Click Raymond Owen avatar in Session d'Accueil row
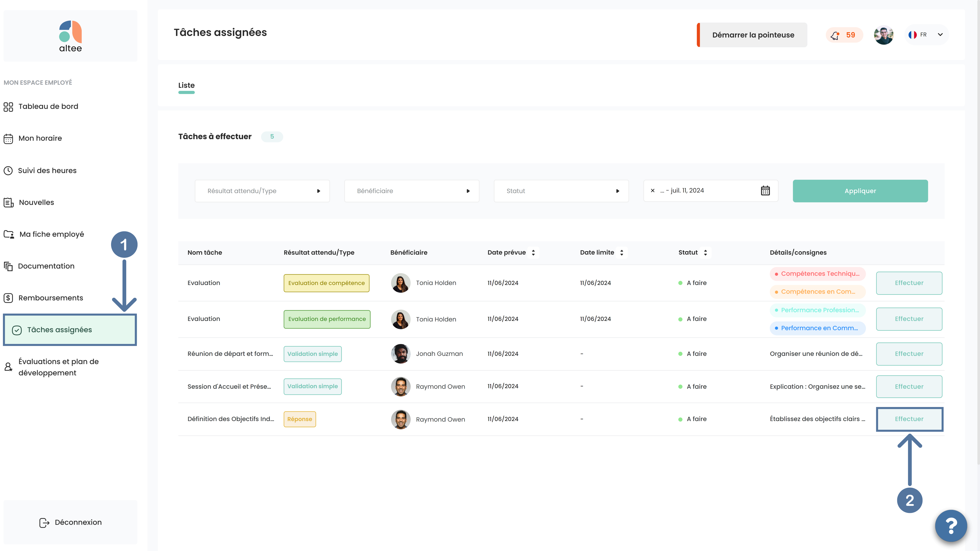 [401, 387]
